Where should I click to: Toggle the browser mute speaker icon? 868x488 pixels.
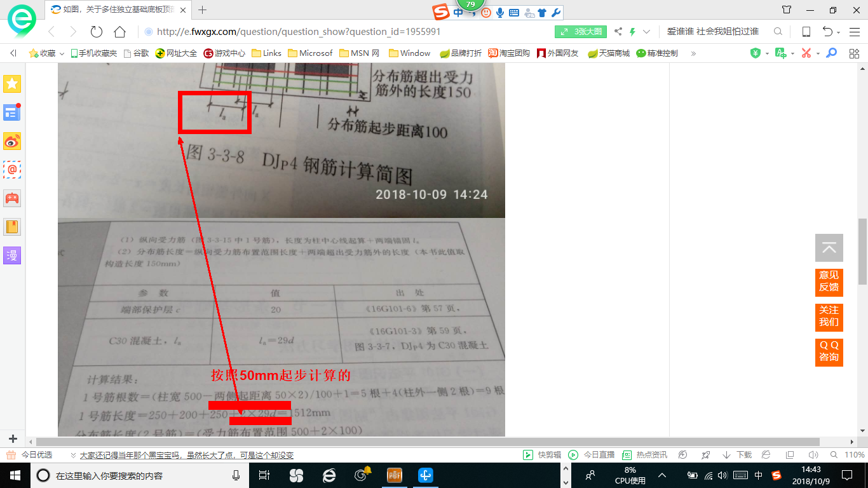[813, 455]
